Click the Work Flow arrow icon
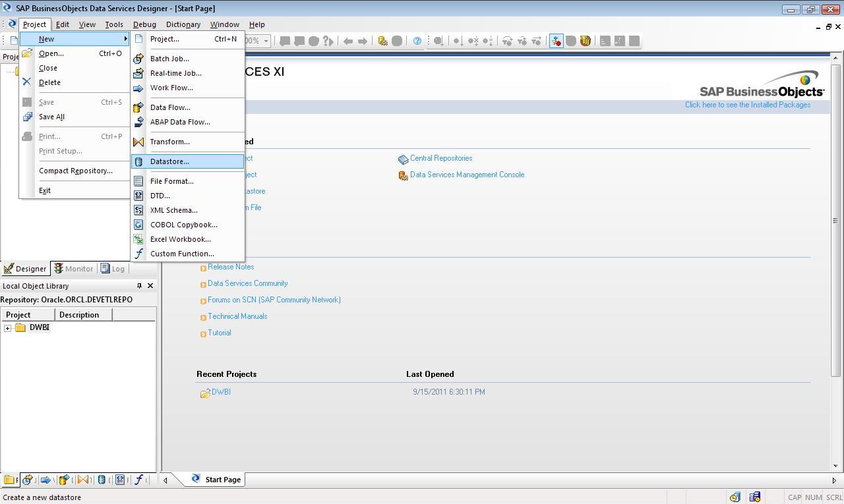Screen dimensions: 844x504 [138, 88]
